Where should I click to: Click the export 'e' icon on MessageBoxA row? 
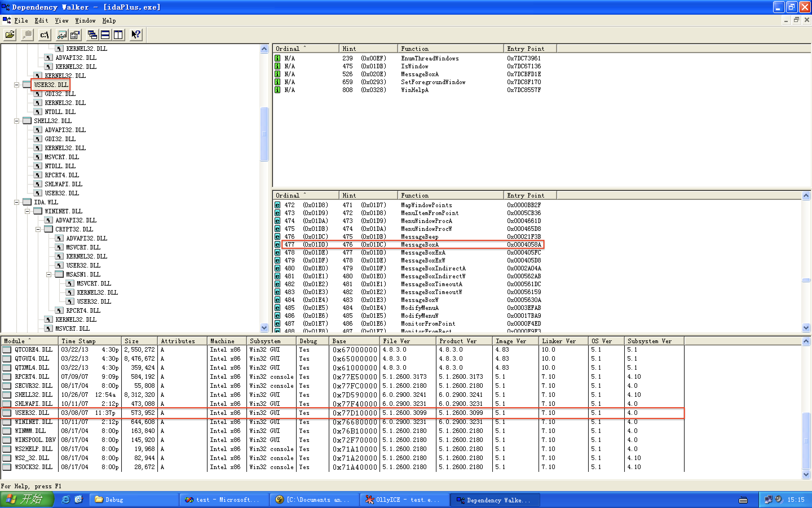tap(277, 245)
